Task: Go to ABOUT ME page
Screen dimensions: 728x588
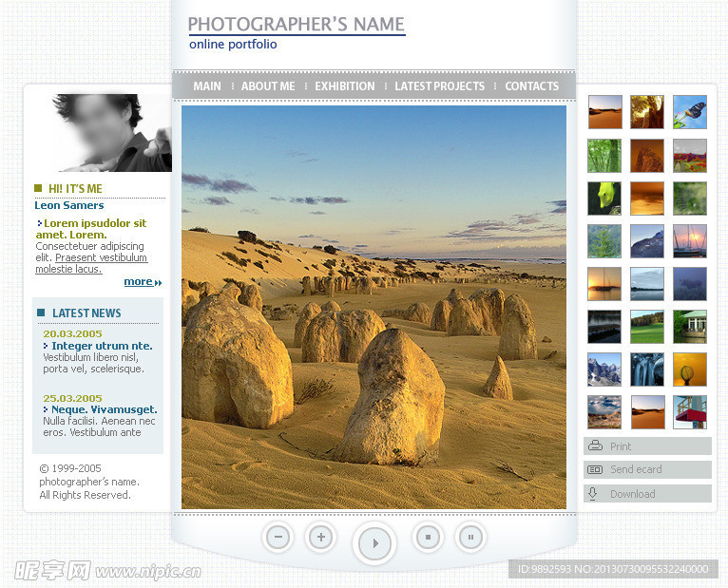Action: click(268, 86)
